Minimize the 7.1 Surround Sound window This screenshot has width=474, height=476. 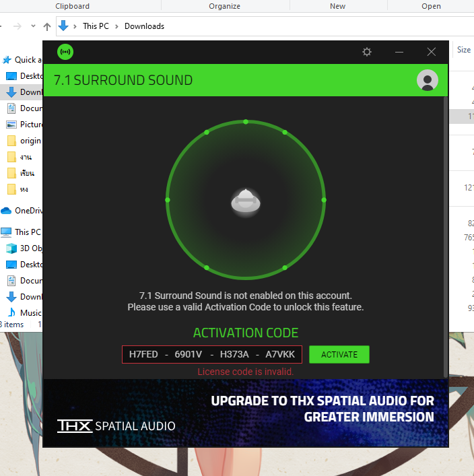pyautogui.click(x=399, y=52)
